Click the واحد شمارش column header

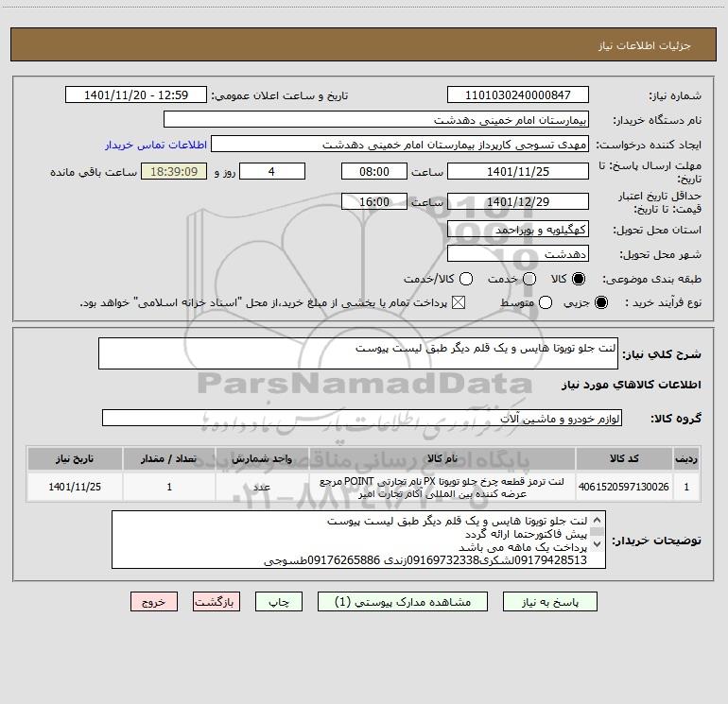[262, 458]
